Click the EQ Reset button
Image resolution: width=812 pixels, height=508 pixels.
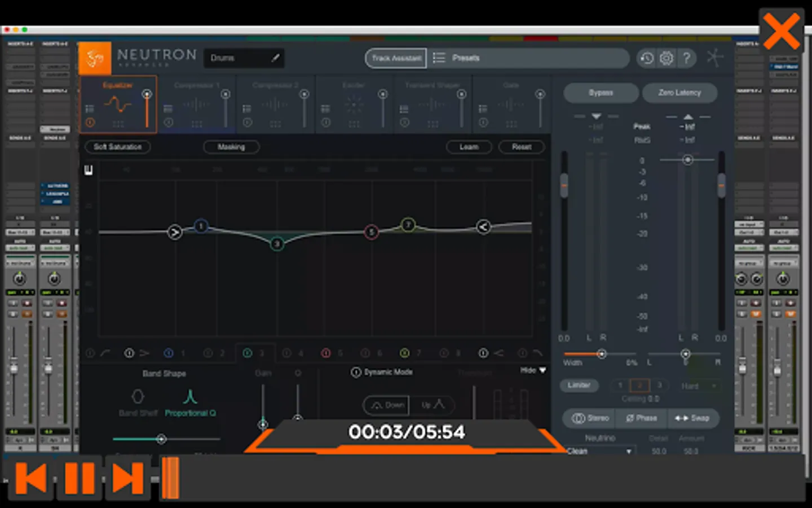(x=522, y=147)
